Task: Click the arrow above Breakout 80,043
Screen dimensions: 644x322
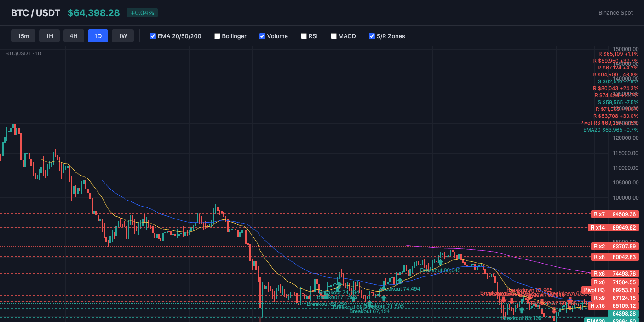Action: [440, 263]
